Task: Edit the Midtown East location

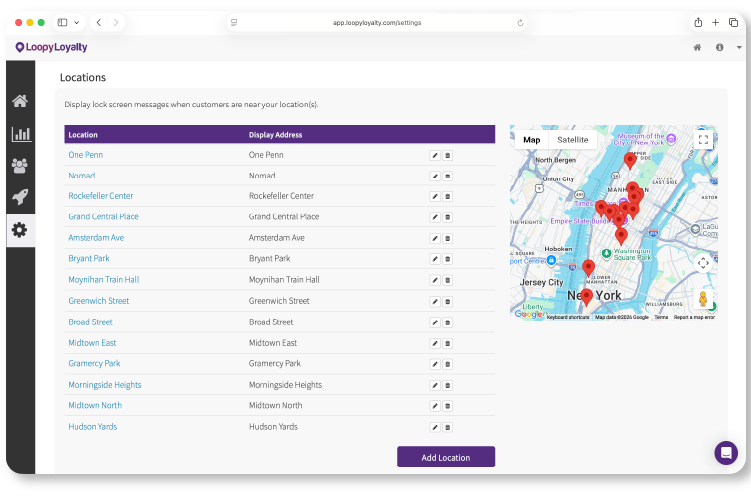Action: (x=435, y=343)
